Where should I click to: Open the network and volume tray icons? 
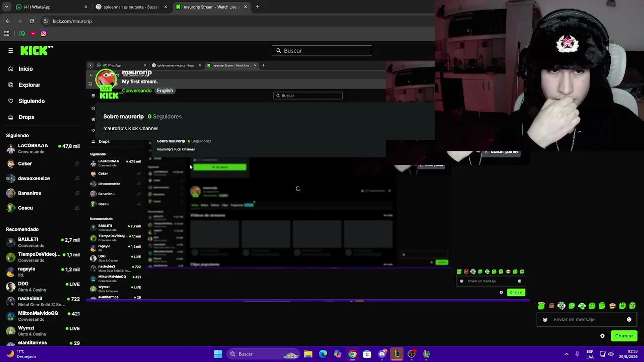pos(606,354)
